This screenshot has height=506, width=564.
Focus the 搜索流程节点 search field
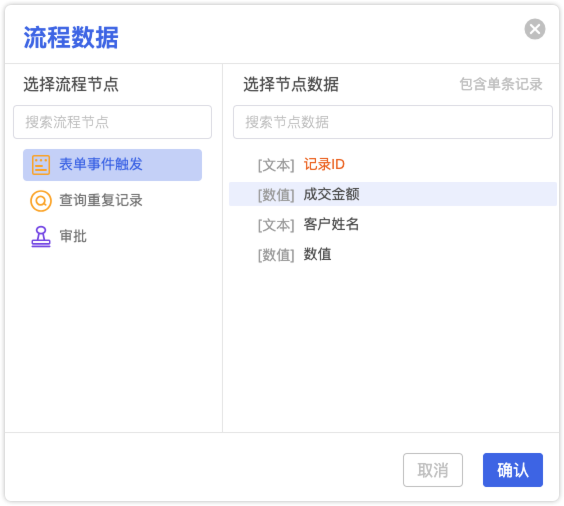113,122
